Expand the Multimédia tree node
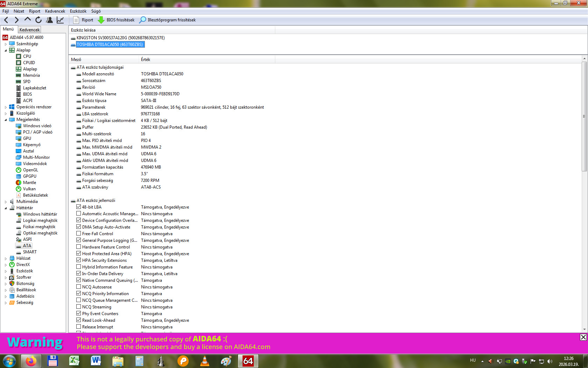 (6, 202)
